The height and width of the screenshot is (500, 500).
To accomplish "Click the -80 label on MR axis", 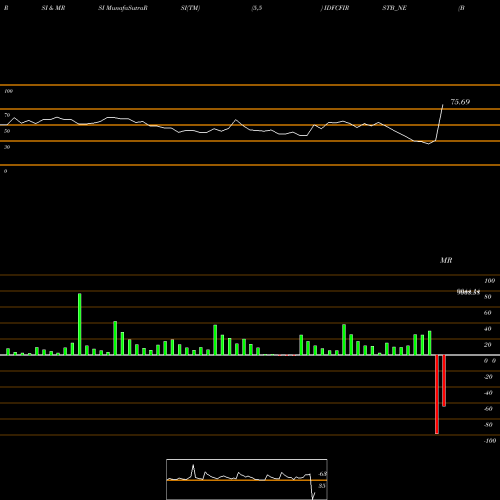I will tap(488, 425).
